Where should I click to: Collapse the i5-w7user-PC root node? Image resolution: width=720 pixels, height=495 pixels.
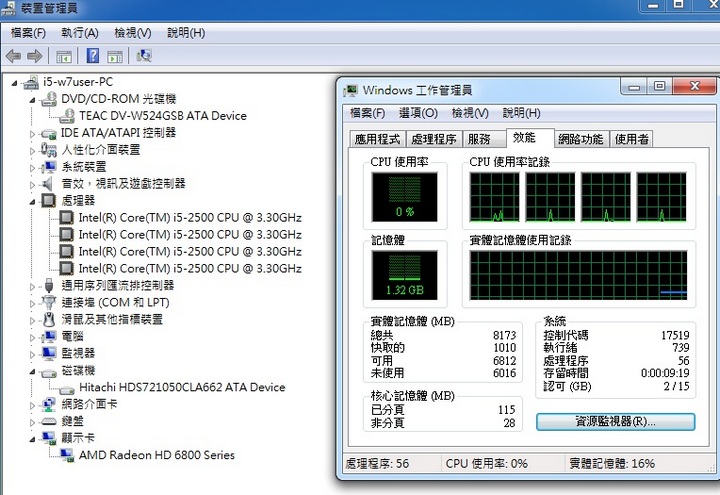[14, 83]
